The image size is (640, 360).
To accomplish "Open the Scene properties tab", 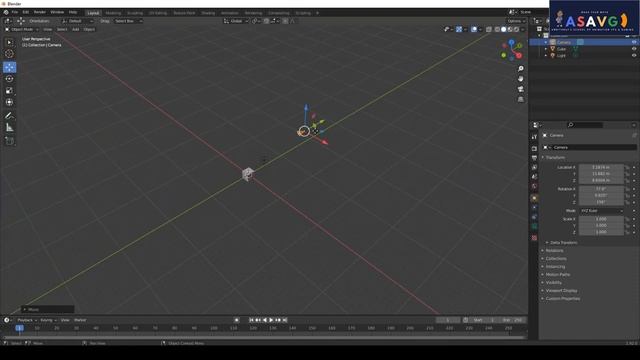I will (534, 177).
